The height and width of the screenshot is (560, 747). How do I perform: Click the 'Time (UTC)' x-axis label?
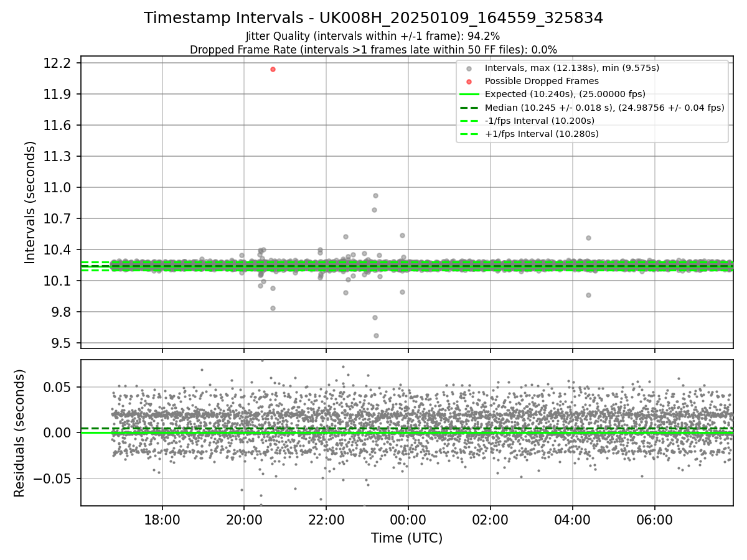click(x=406, y=538)
